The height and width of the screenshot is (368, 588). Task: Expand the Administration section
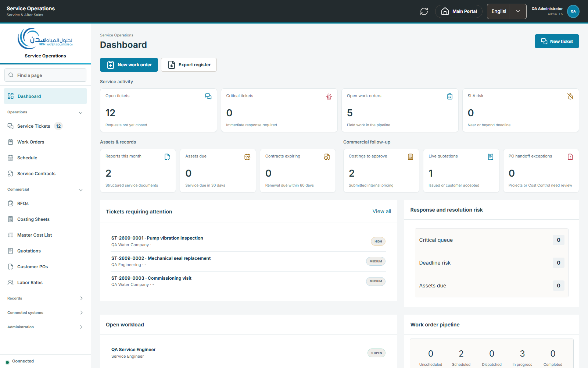(x=46, y=327)
